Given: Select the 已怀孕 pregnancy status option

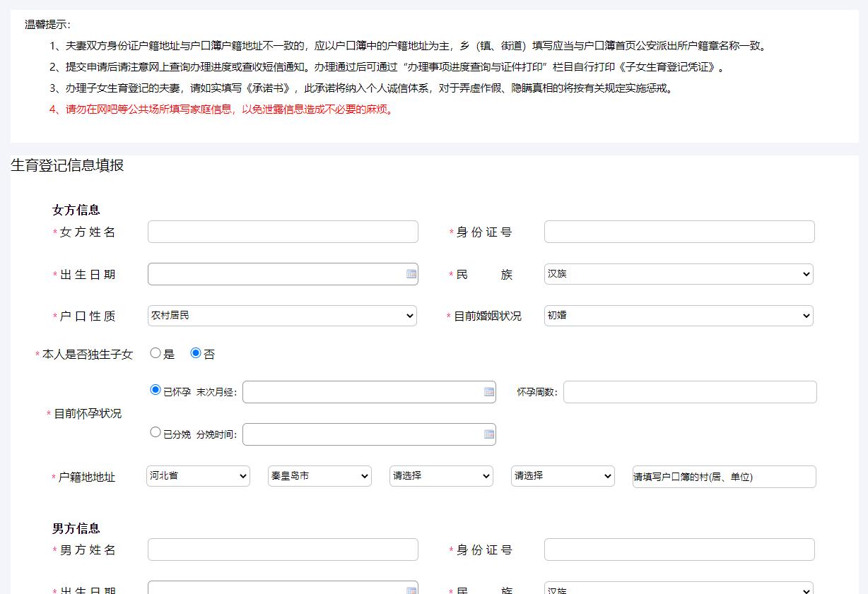Looking at the screenshot, I should (156, 389).
